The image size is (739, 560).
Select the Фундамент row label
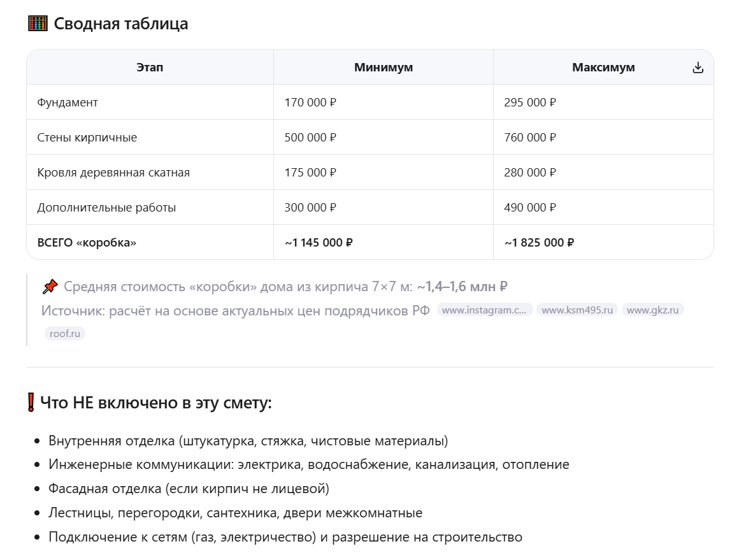tap(68, 102)
